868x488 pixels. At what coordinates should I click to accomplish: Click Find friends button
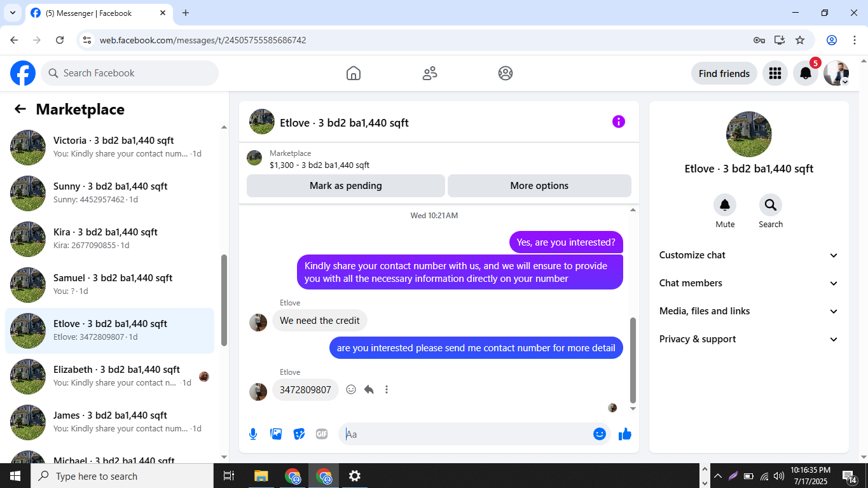724,73
